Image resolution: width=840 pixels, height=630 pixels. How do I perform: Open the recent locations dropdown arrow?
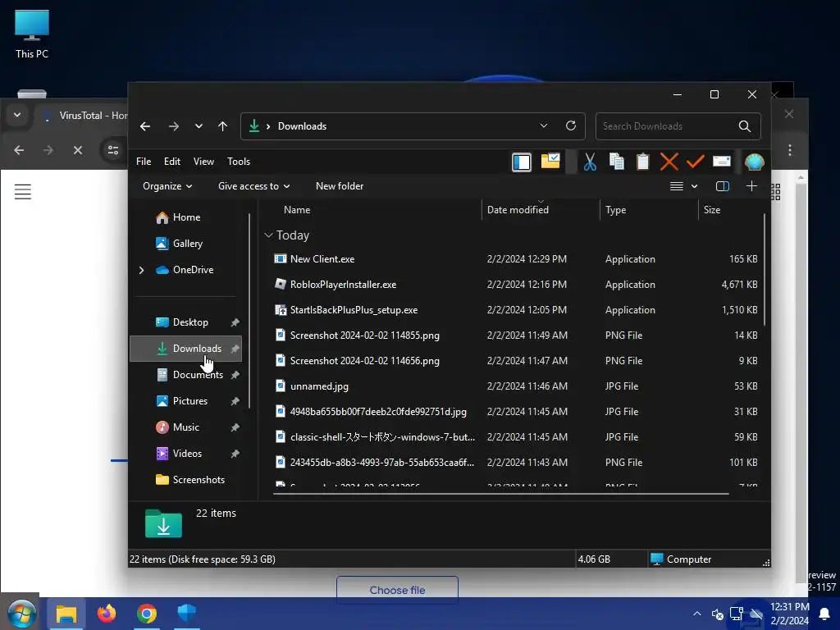tap(199, 126)
